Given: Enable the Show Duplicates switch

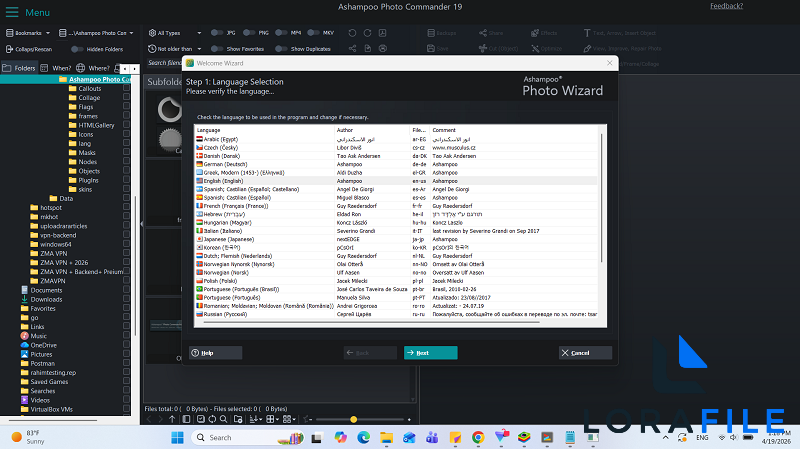Looking at the screenshot, I should point(281,49).
